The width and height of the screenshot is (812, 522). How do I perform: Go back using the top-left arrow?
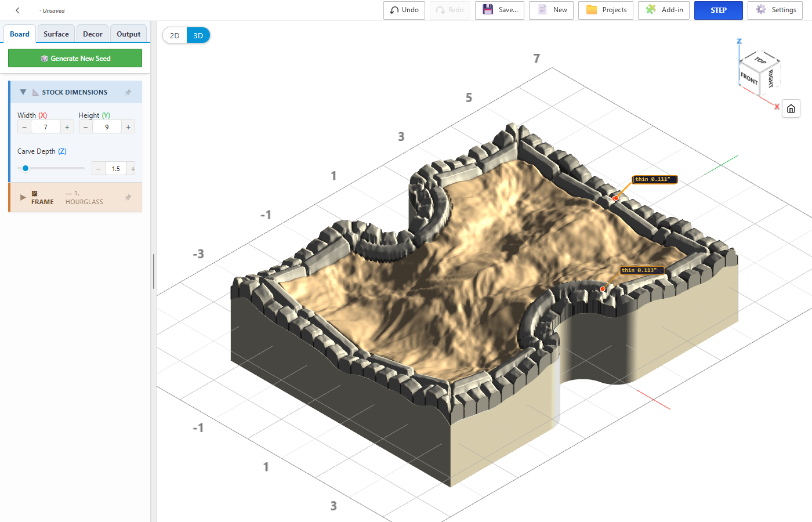(17, 10)
